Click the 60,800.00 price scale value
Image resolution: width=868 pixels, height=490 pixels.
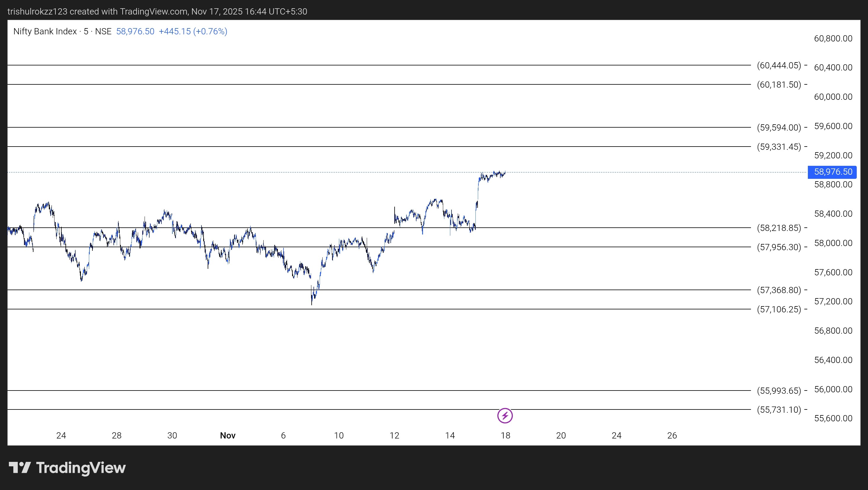(833, 38)
